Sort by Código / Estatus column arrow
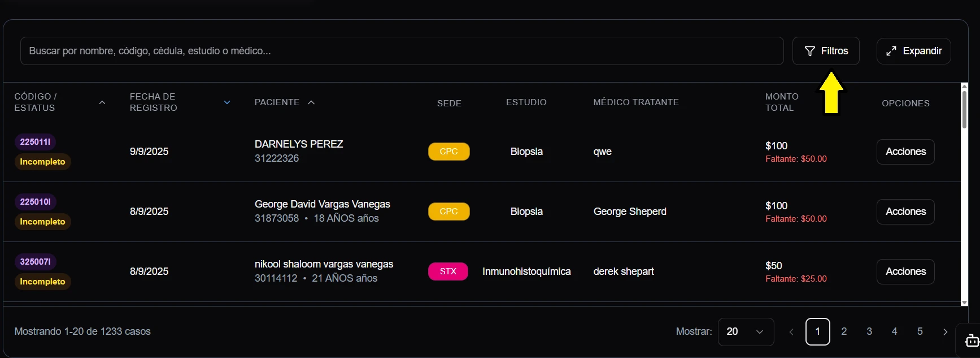Screen dimensions: 980x358 pos(102,102)
